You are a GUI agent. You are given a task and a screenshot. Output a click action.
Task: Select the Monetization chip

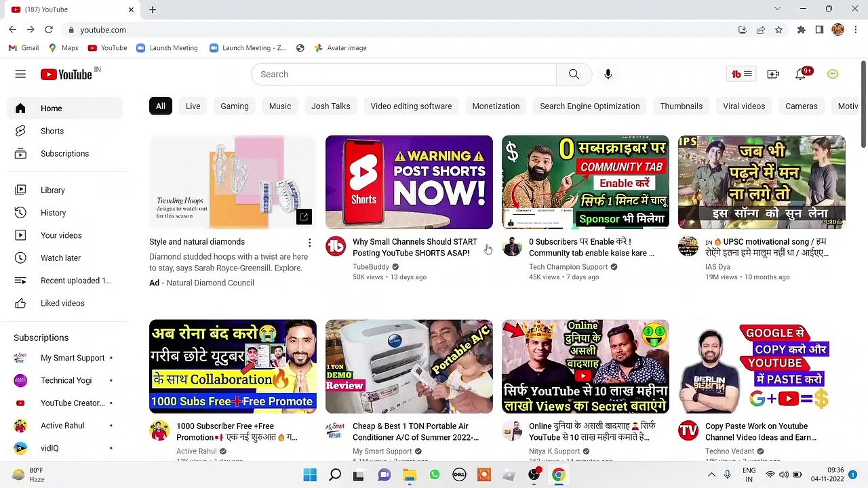[496, 106]
